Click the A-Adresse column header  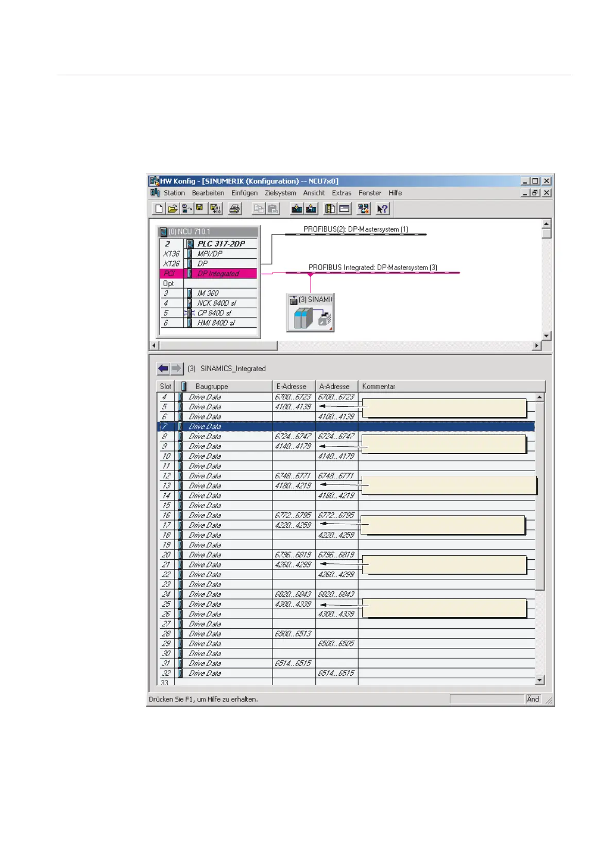pyautogui.click(x=336, y=386)
